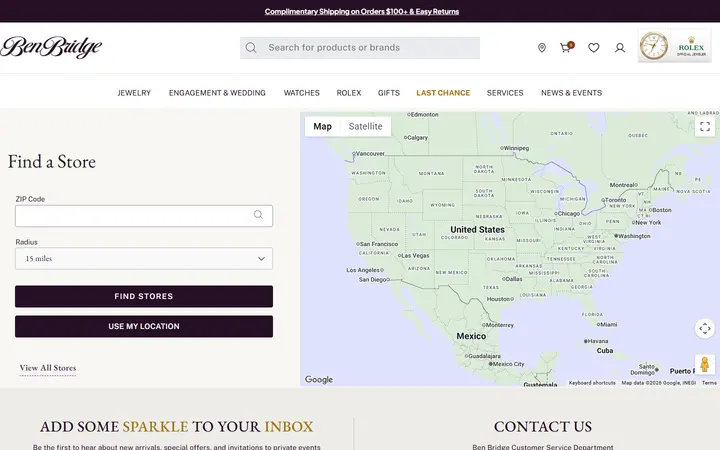
Task: Click the Las Vegas label on the map
Action: point(416,255)
